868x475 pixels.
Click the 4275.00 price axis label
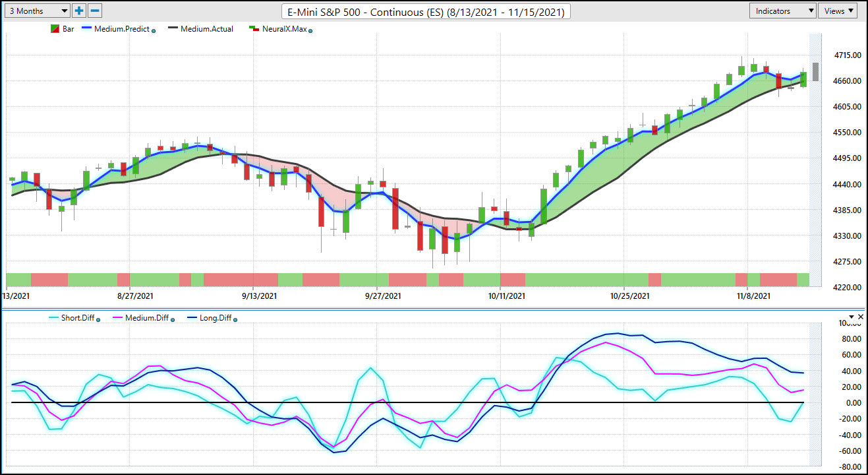(x=848, y=262)
